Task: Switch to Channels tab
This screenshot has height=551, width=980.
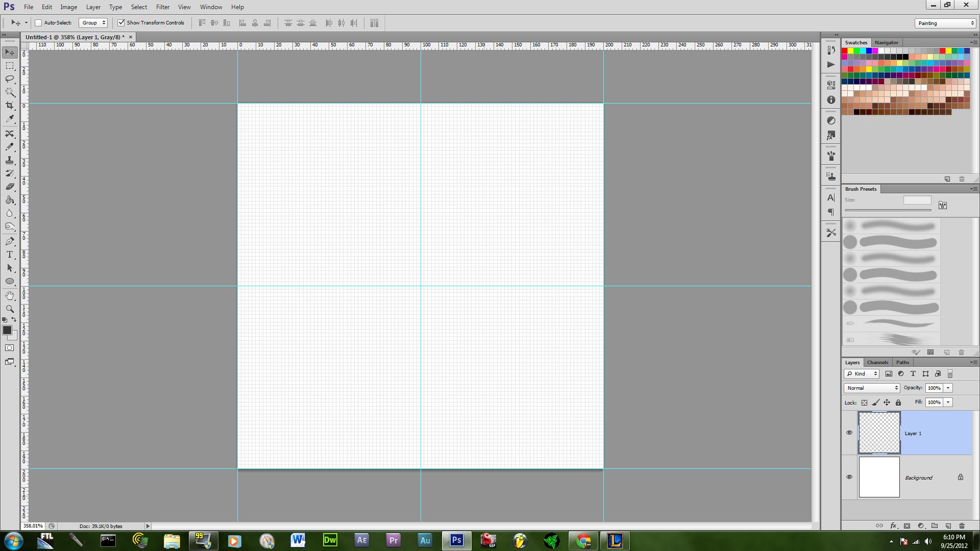Action: pyautogui.click(x=878, y=362)
